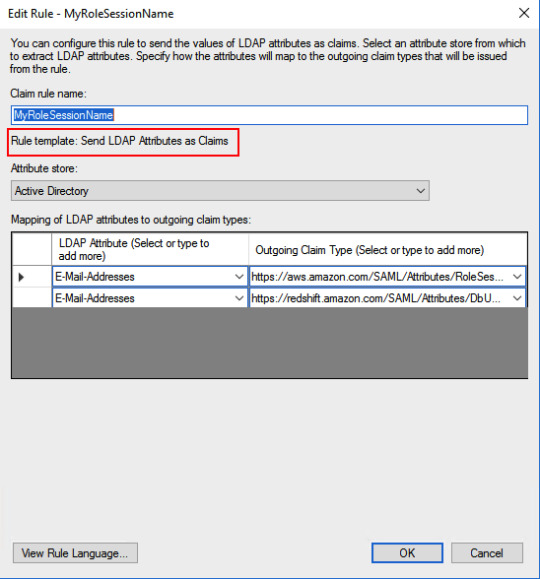The image size is (540, 579).
Task: Open outgoing claim dropdown for aws.amazon.com row
Action: pyautogui.click(x=517, y=276)
